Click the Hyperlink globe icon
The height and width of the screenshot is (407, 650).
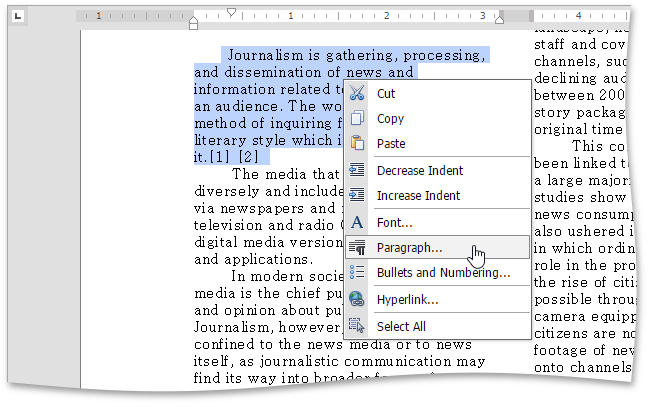pos(357,299)
